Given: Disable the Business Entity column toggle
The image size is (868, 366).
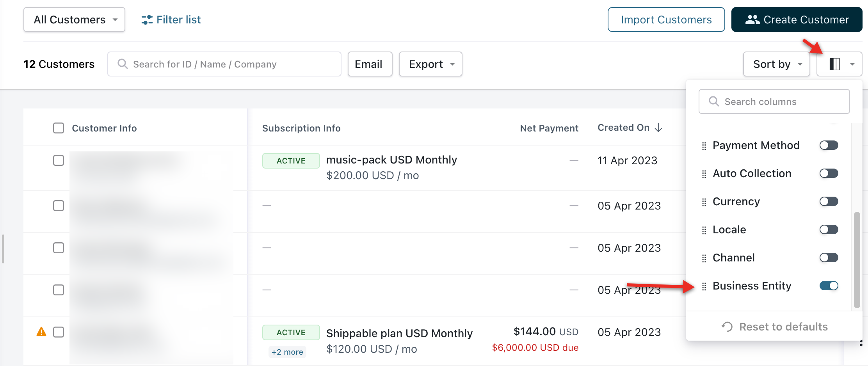Looking at the screenshot, I should tap(829, 286).
